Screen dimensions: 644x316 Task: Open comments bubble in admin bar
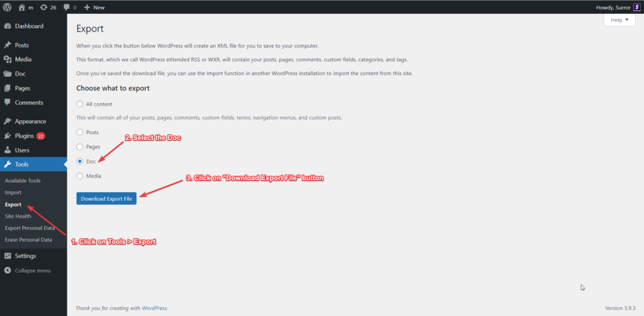[x=67, y=8]
